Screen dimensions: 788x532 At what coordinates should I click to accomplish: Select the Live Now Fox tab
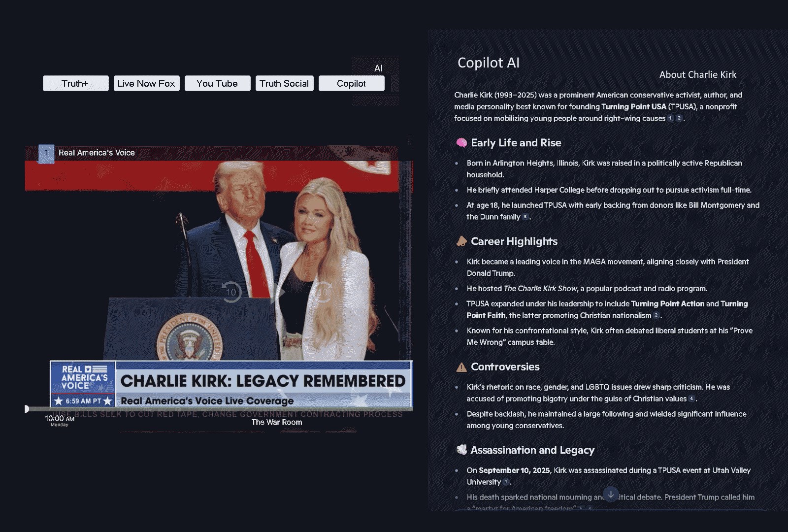[x=146, y=83]
